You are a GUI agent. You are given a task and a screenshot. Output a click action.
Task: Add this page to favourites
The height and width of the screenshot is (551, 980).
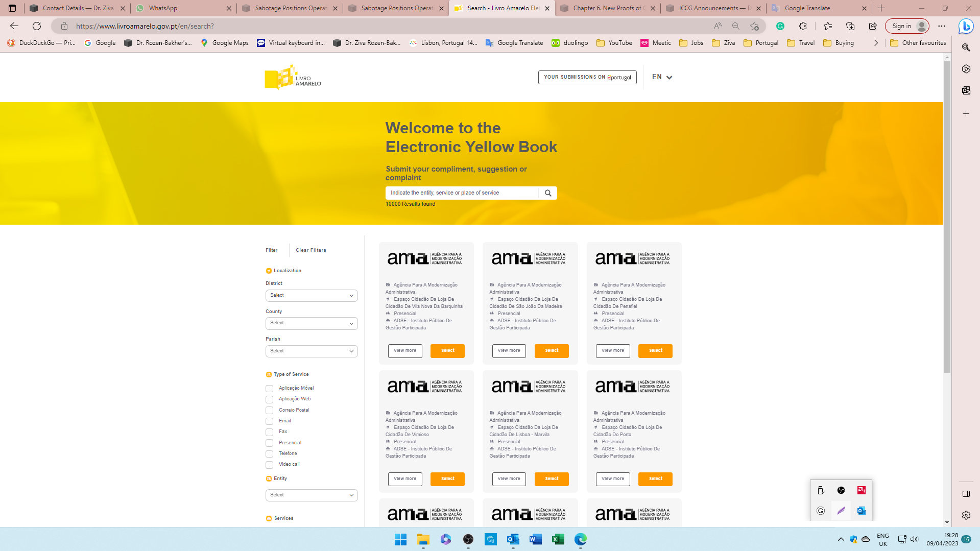754,26
